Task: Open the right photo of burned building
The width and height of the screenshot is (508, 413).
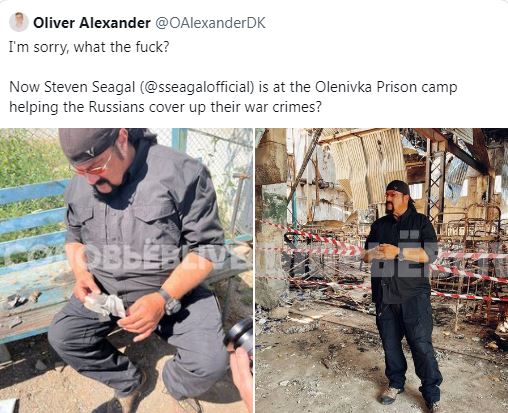Action: tap(382, 270)
